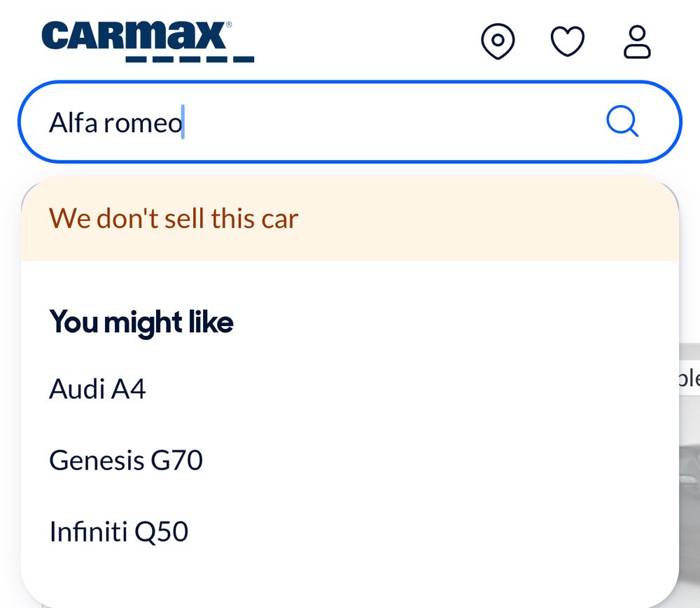Choose the Genesis G70 suggestion
The width and height of the screenshot is (700, 608).
pyautogui.click(x=126, y=460)
